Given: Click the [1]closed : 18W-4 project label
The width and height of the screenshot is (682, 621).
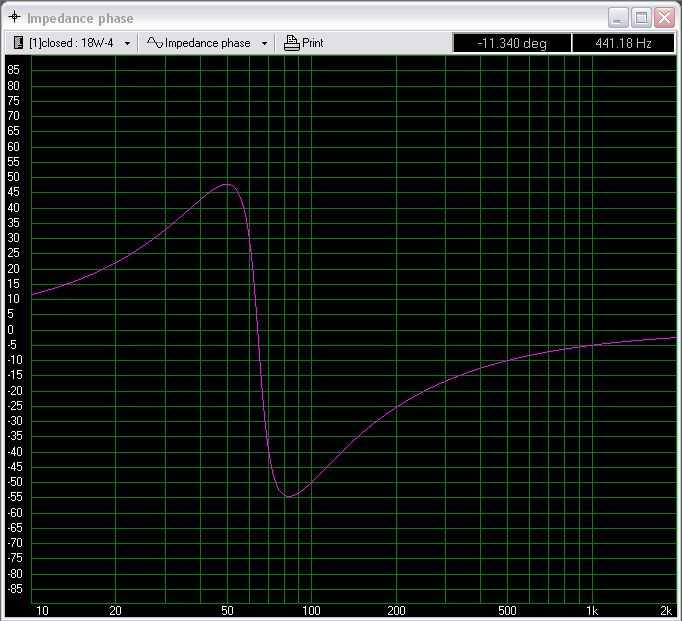Looking at the screenshot, I should point(71,43).
